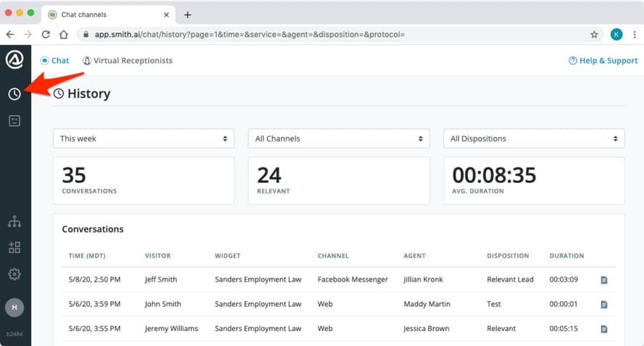
Task: Click the WIDGET column header
Action: point(228,256)
